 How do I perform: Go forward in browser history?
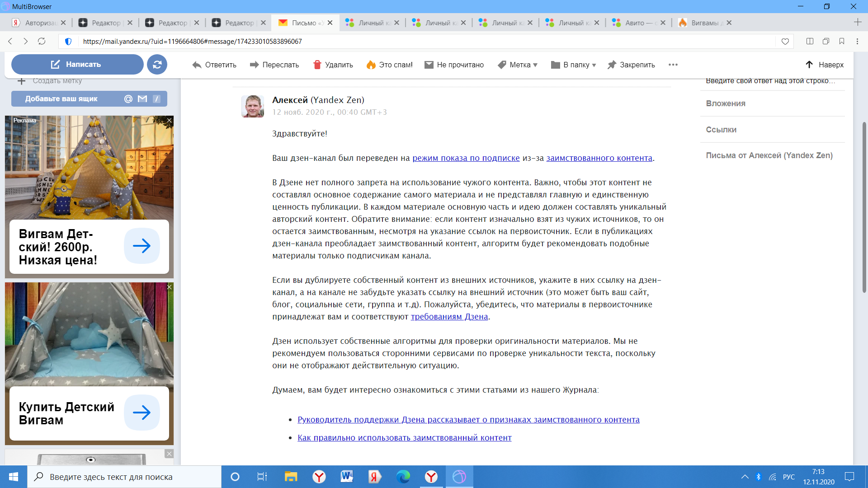26,41
